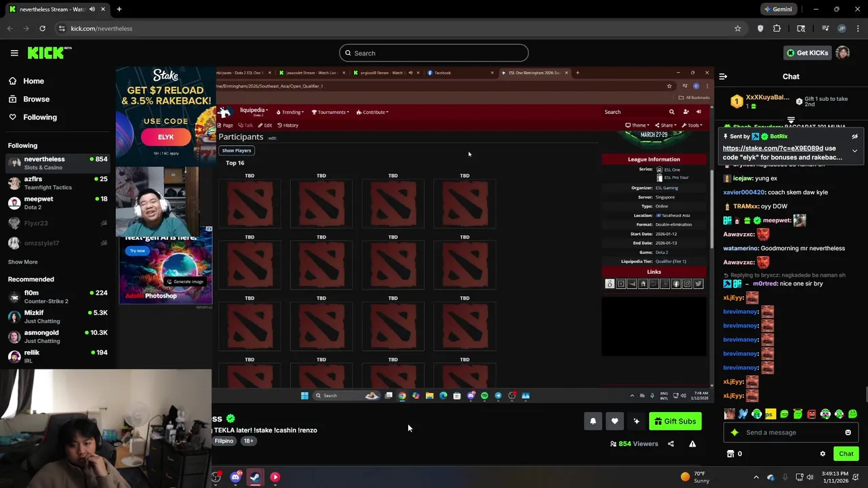This screenshot has height=488, width=868.
Task: Click Show More under Following
Action: [x=22, y=262]
